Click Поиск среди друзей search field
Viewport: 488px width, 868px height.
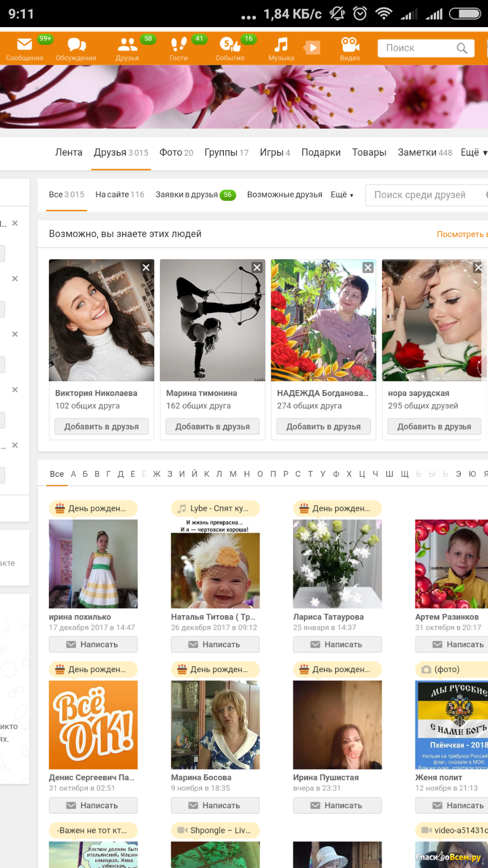click(426, 195)
